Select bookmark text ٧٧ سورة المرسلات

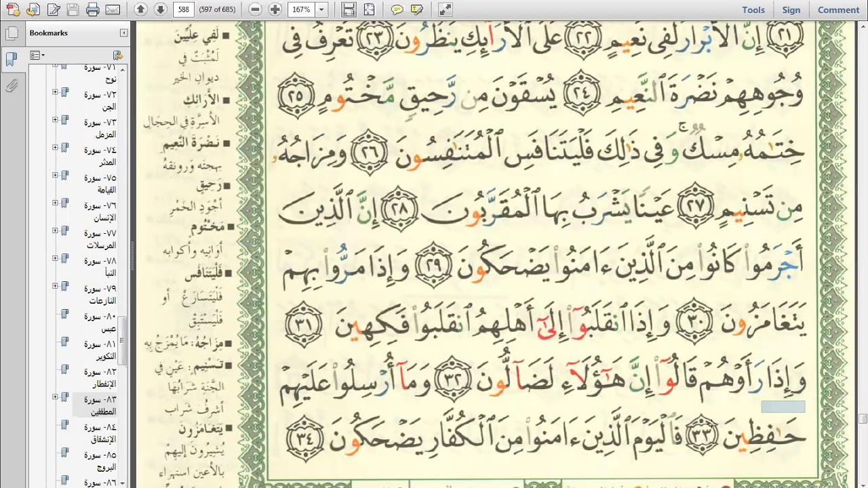click(x=100, y=239)
